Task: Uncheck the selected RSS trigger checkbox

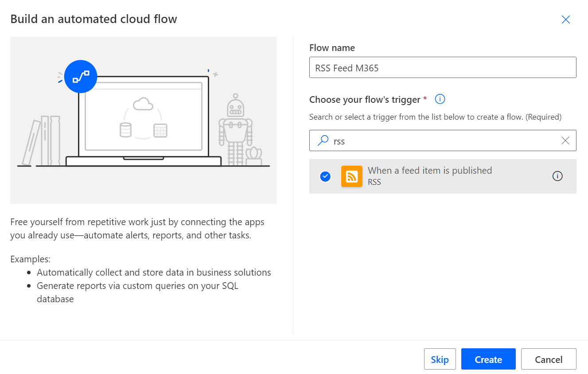Action: coord(325,176)
